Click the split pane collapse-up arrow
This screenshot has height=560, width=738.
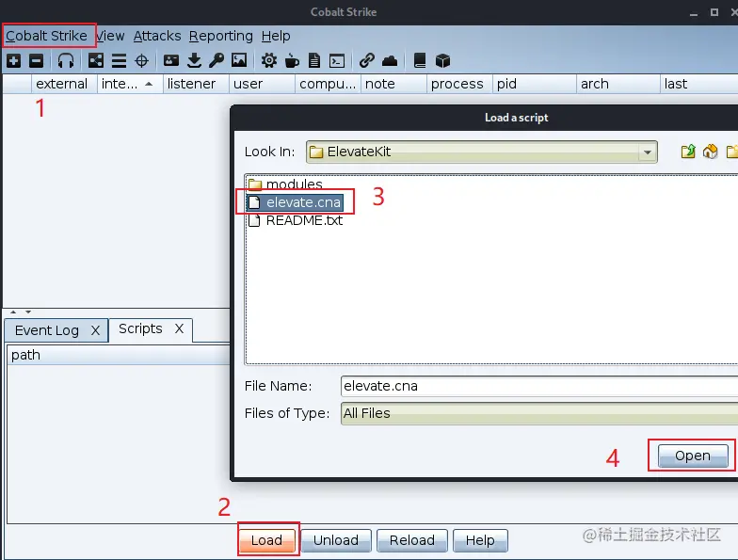13,312
